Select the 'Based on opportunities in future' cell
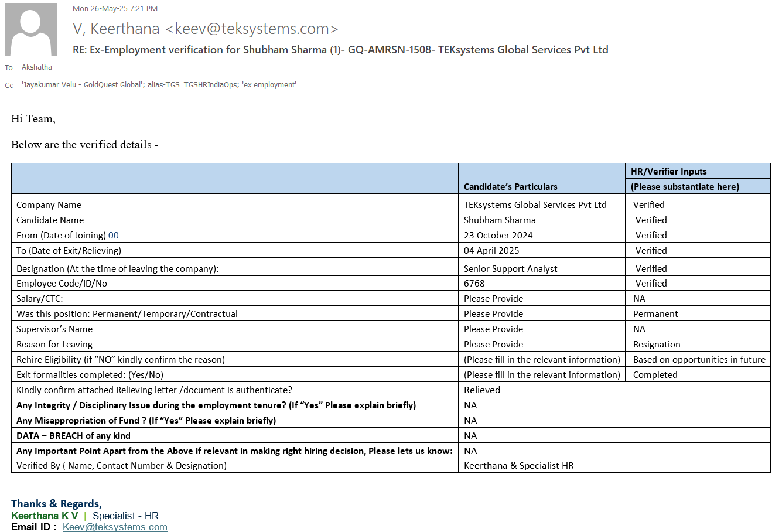The height and width of the screenshot is (532, 772). (699, 360)
